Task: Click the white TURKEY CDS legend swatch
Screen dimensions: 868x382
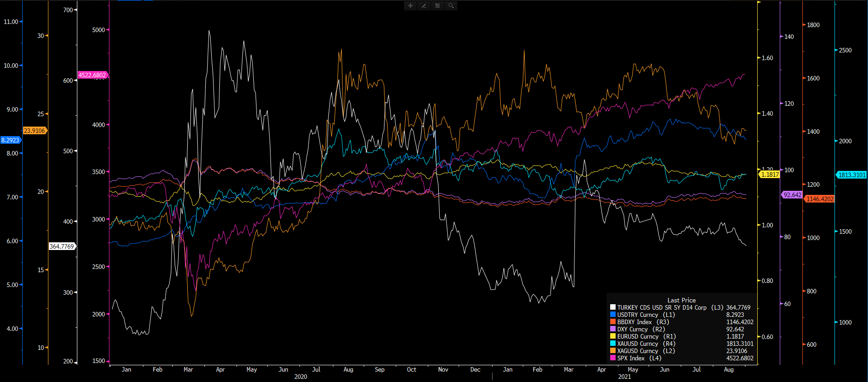Action: 613,307
